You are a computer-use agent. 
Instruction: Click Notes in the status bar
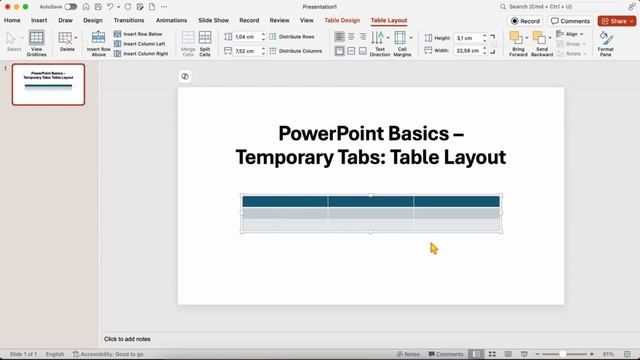coord(408,354)
